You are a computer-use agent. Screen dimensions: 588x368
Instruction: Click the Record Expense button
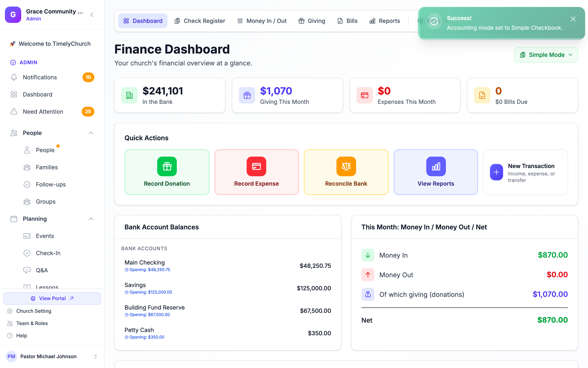[257, 172]
